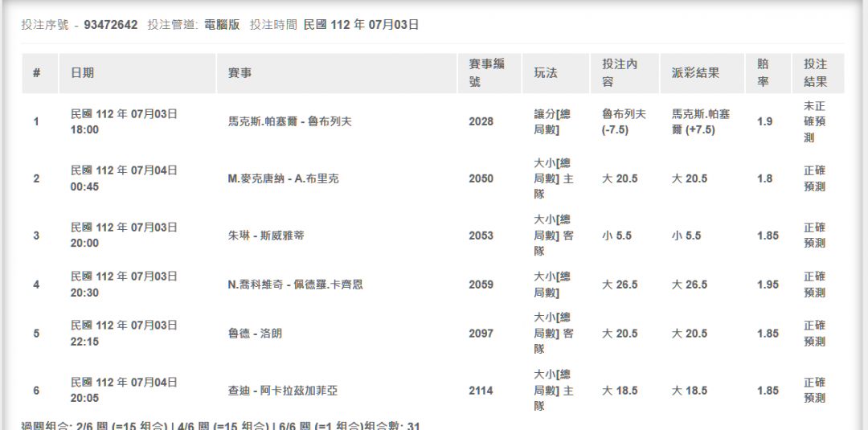Select the 朱琳 - 斯威雅蒂 match
This screenshot has height=430, width=868.
tap(266, 235)
